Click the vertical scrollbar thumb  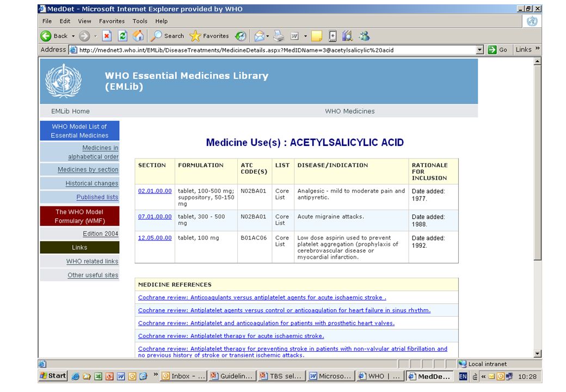point(538,162)
